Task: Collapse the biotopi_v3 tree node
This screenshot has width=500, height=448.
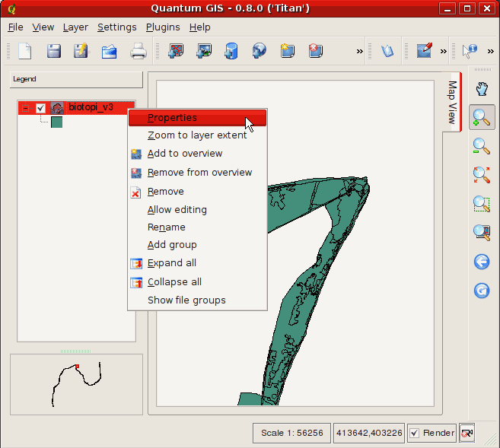Action: [26, 108]
